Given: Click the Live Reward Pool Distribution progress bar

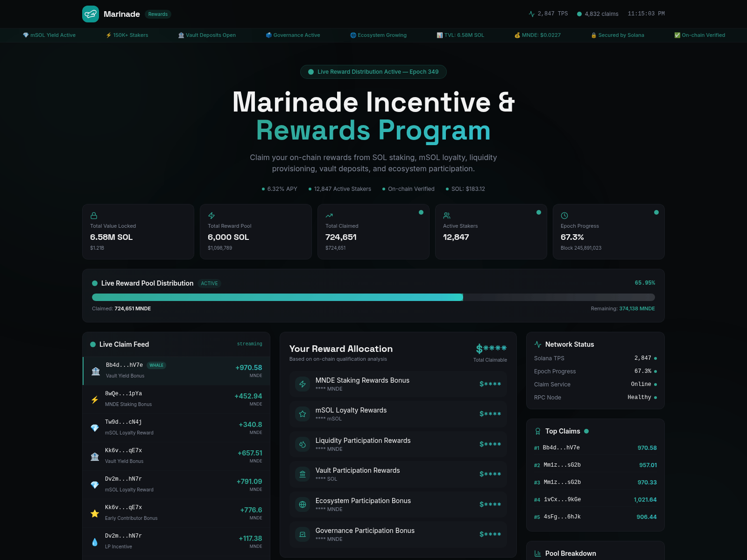Looking at the screenshot, I should pyautogui.click(x=373, y=297).
